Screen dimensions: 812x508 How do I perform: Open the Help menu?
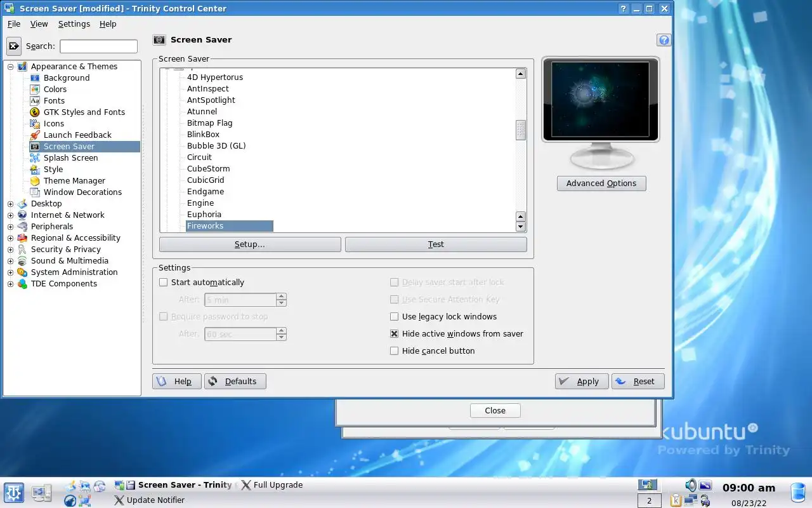pos(108,24)
